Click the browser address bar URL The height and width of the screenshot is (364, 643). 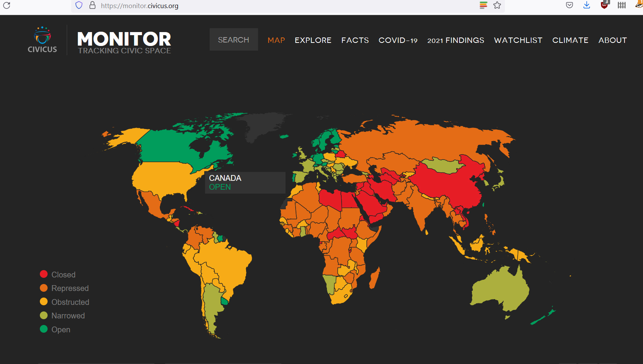[140, 6]
